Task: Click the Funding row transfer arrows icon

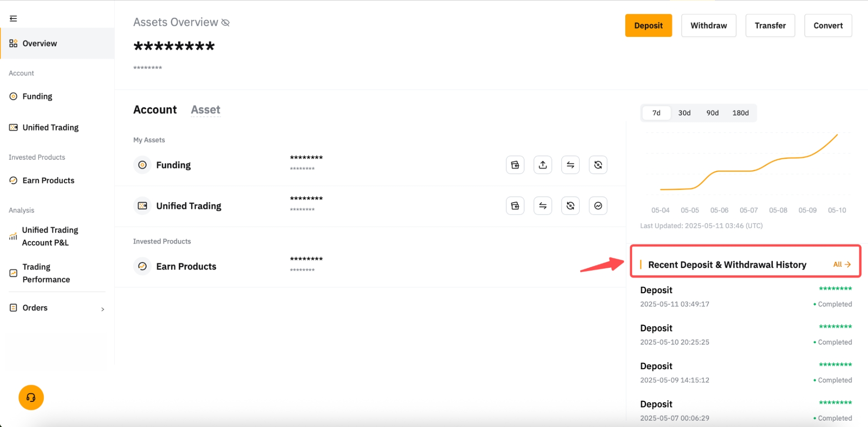Action: (570, 165)
